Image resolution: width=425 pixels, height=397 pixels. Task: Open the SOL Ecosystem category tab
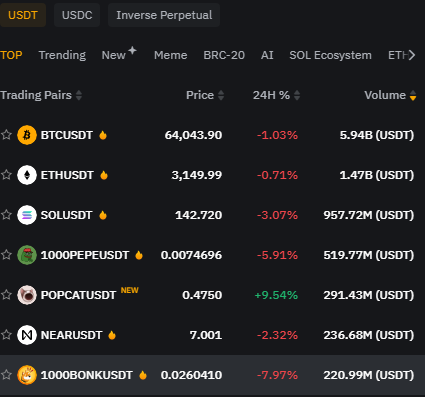coord(330,55)
